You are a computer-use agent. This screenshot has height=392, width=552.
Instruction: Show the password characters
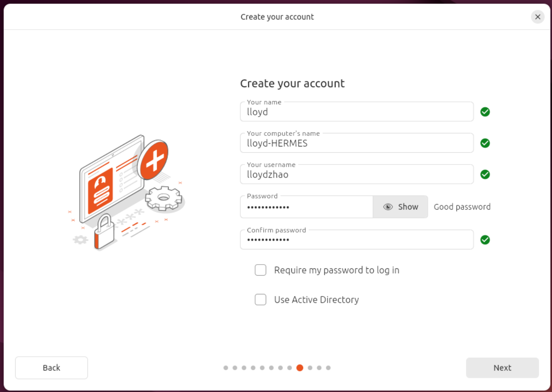400,207
